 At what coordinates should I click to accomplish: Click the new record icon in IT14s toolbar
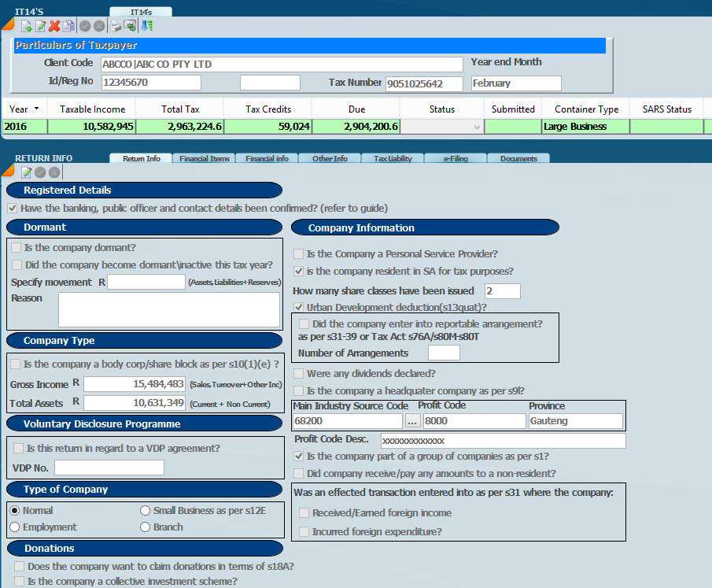click(26, 26)
